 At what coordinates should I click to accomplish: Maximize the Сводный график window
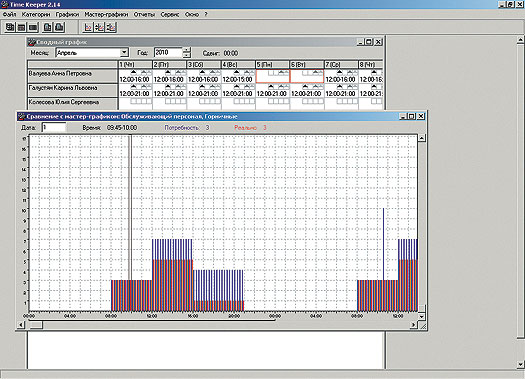[x=369, y=42]
